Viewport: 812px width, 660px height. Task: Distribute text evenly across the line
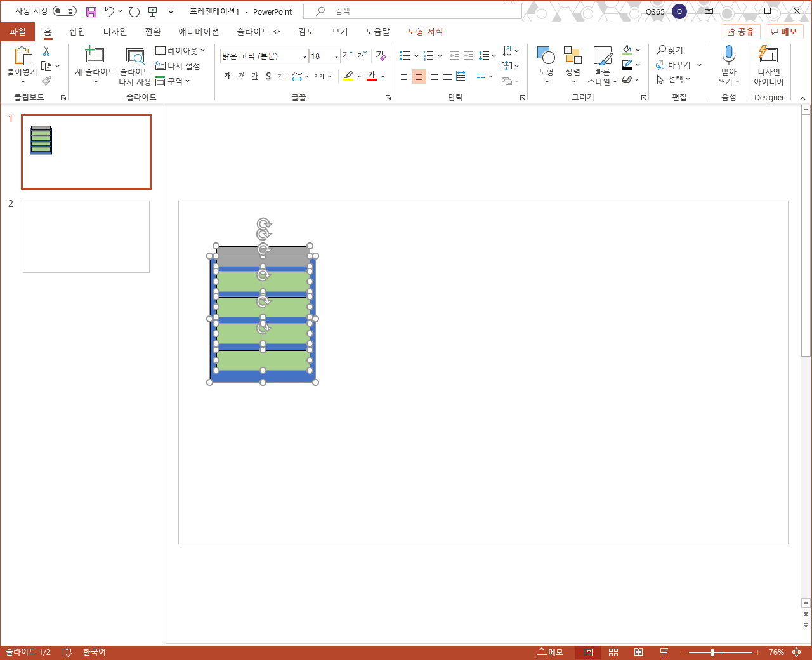click(461, 76)
